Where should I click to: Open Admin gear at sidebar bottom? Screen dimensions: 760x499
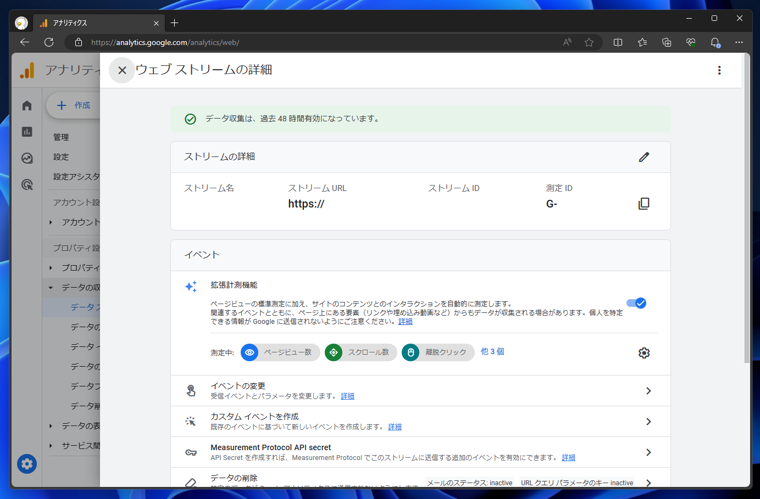pyautogui.click(x=27, y=464)
